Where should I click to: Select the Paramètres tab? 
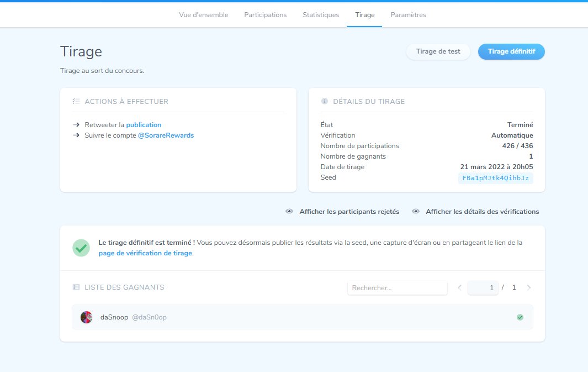[x=408, y=15]
